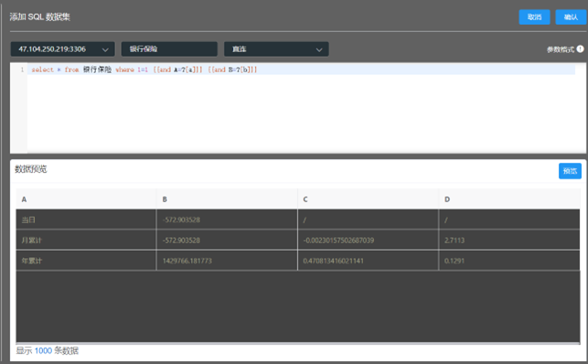
Task: Click the -0.00230157502687039 cell
Action: [x=368, y=240]
